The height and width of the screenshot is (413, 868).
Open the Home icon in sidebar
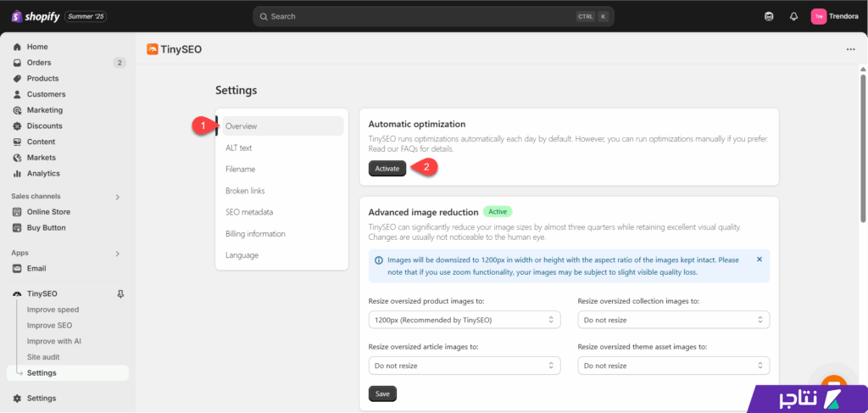(17, 47)
